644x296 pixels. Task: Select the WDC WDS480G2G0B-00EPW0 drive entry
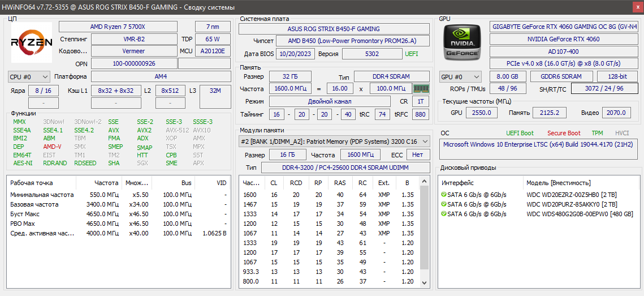(x=539, y=214)
